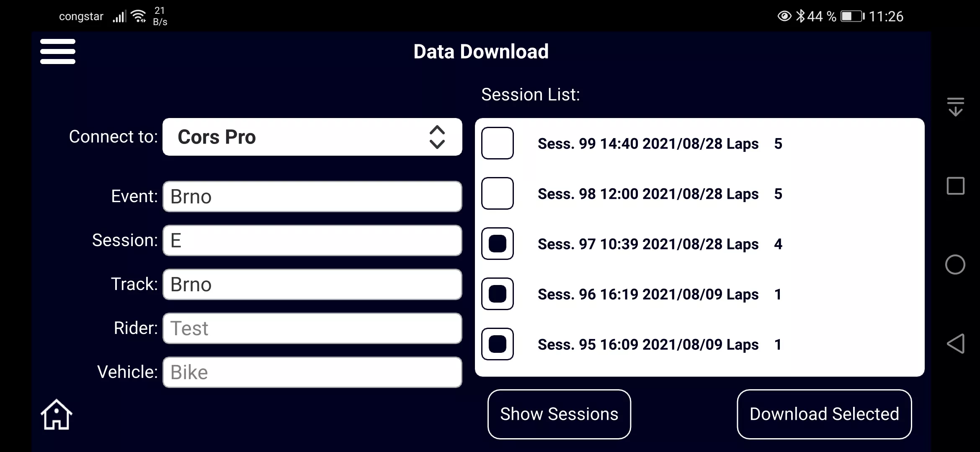The height and width of the screenshot is (452, 980).
Task: Tap the Android home circle button
Action: [x=955, y=265]
